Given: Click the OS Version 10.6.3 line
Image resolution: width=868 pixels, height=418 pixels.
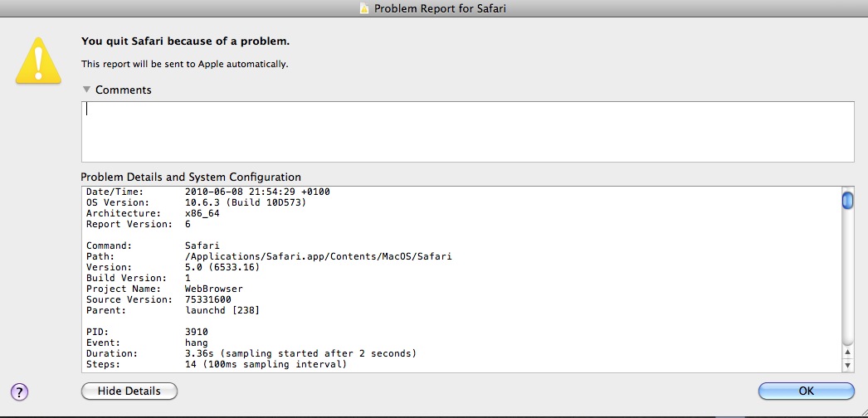Looking at the screenshot, I should pyautogui.click(x=196, y=202).
